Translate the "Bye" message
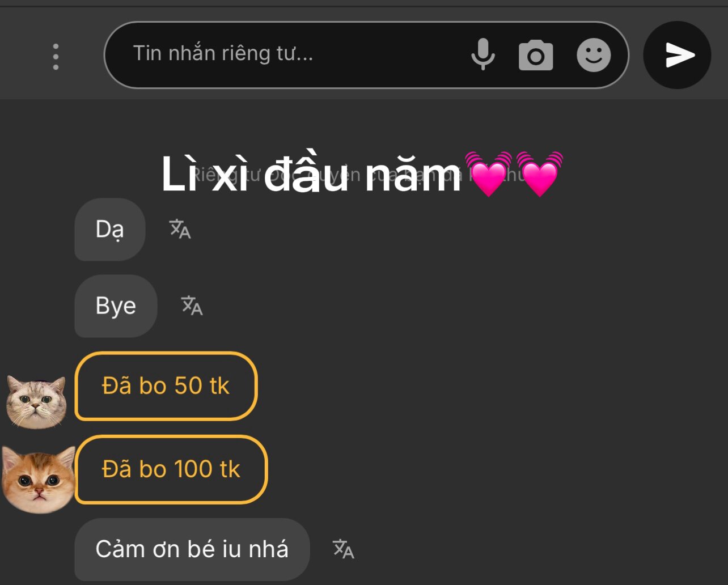 (x=192, y=306)
